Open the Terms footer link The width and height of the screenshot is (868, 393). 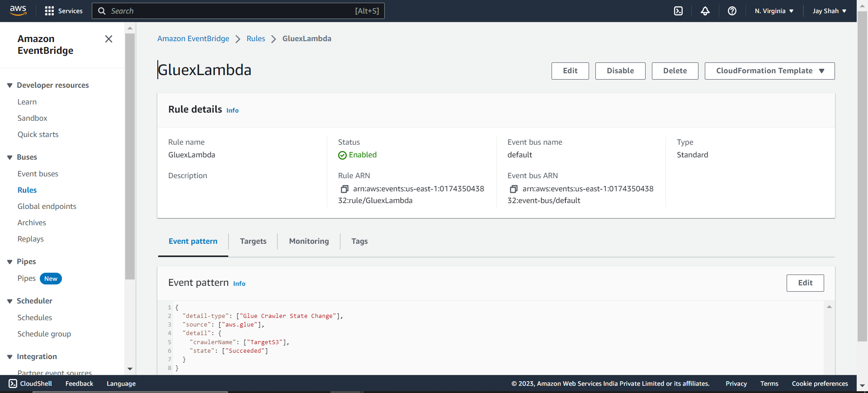point(769,384)
